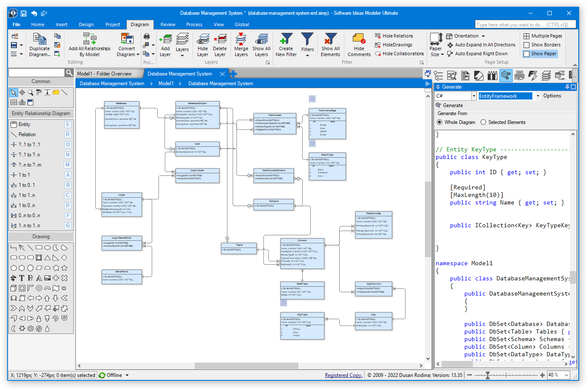This screenshot has width=588, height=390.
Task: Adjust the zoom slider in the status bar
Action: pyautogui.click(x=488, y=375)
